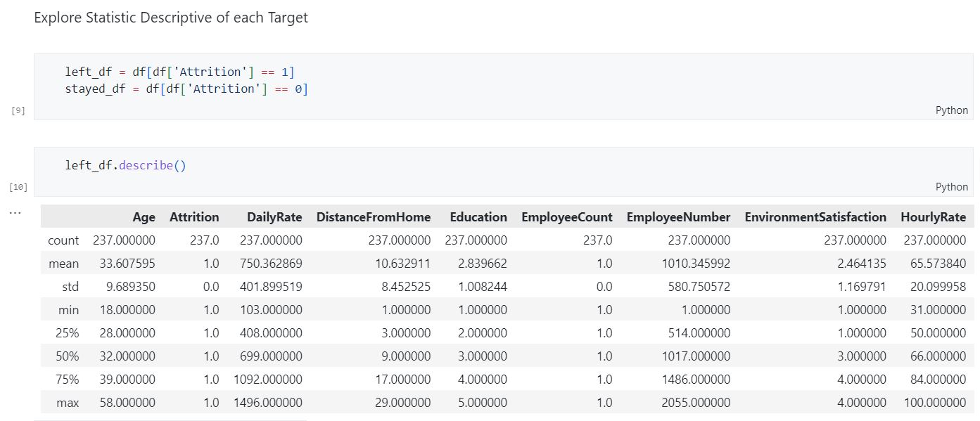The width and height of the screenshot is (980, 421).
Task: Click Age max value 58.000000
Action: 127,403
